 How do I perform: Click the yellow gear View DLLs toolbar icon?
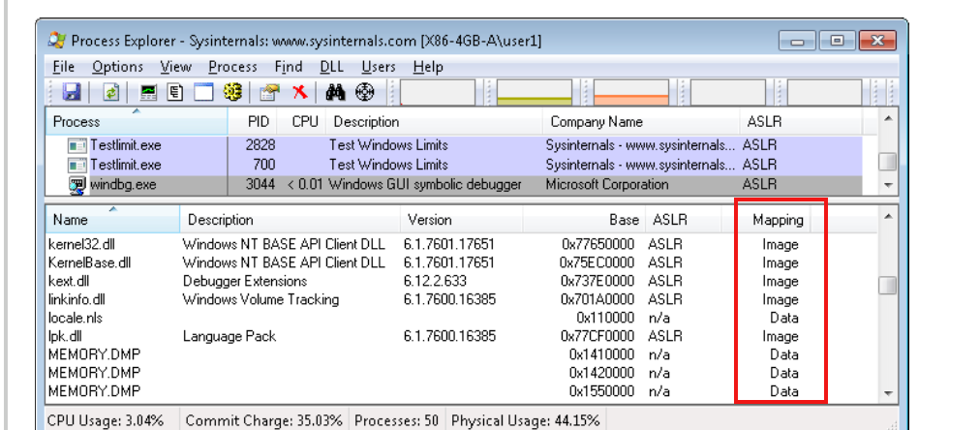(x=232, y=93)
